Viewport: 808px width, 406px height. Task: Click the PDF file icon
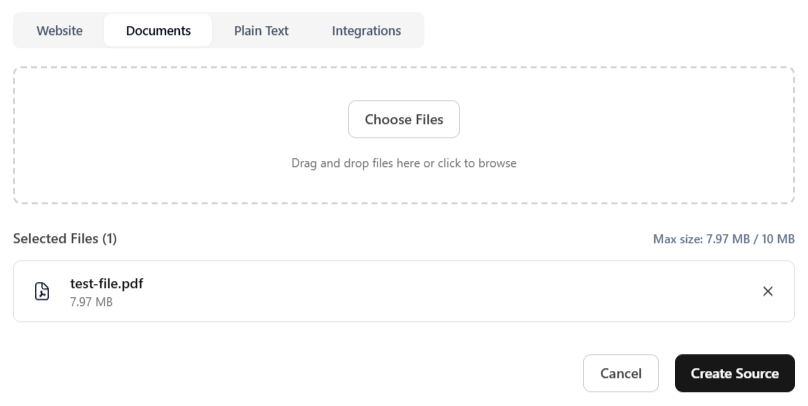pyautogui.click(x=42, y=291)
